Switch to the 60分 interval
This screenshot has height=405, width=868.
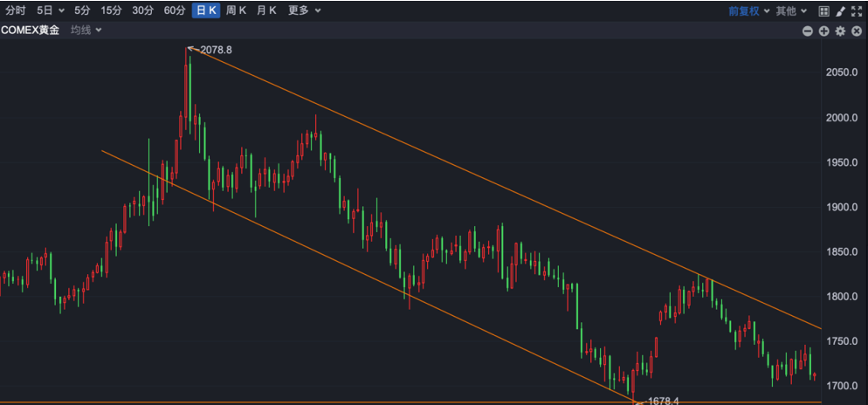175,10
